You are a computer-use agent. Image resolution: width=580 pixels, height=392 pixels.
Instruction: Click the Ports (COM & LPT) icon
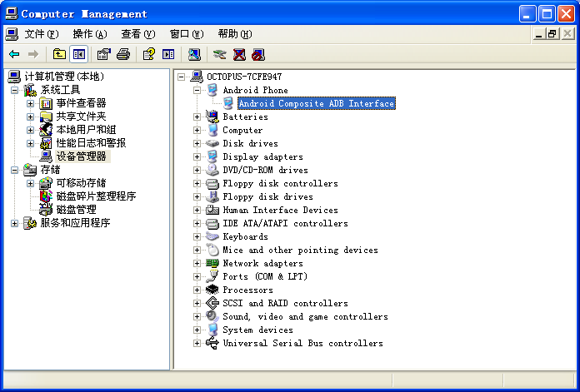pyautogui.click(x=212, y=276)
